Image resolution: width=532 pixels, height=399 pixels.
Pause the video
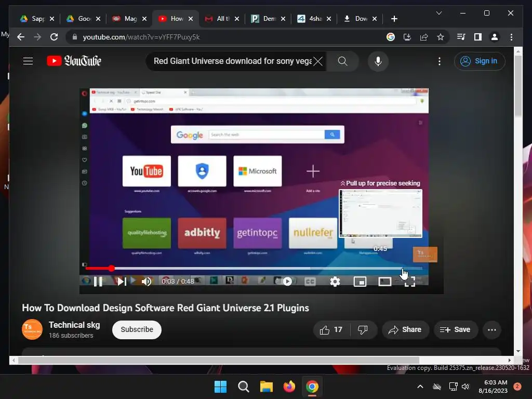pos(98,282)
